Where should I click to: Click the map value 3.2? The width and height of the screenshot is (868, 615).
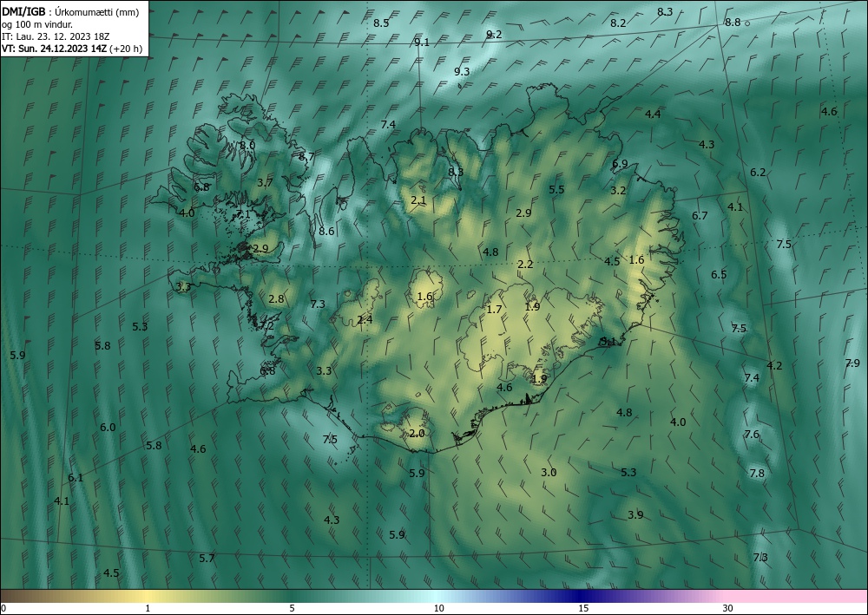(x=618, y=191)
